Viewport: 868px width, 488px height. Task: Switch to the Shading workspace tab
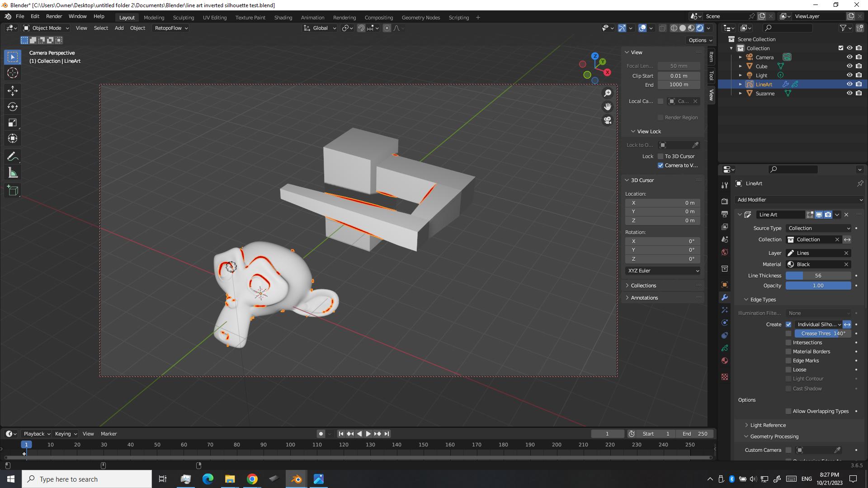[283, 17]
